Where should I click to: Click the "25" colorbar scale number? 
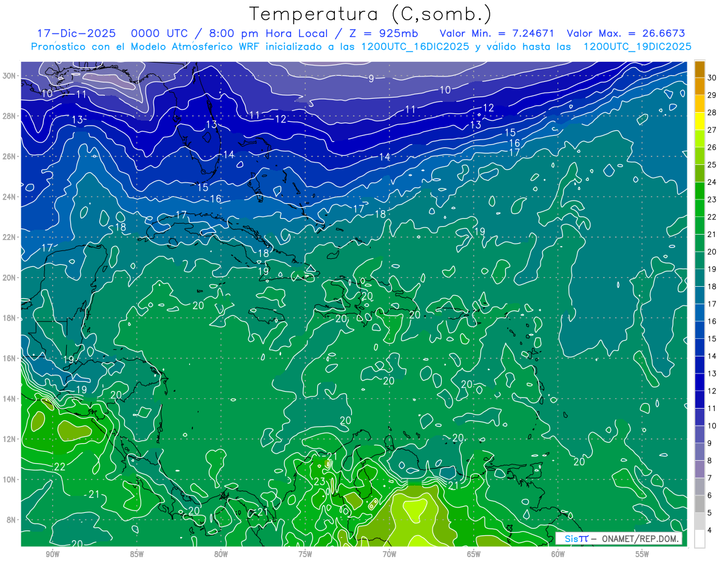coord(713,165)
